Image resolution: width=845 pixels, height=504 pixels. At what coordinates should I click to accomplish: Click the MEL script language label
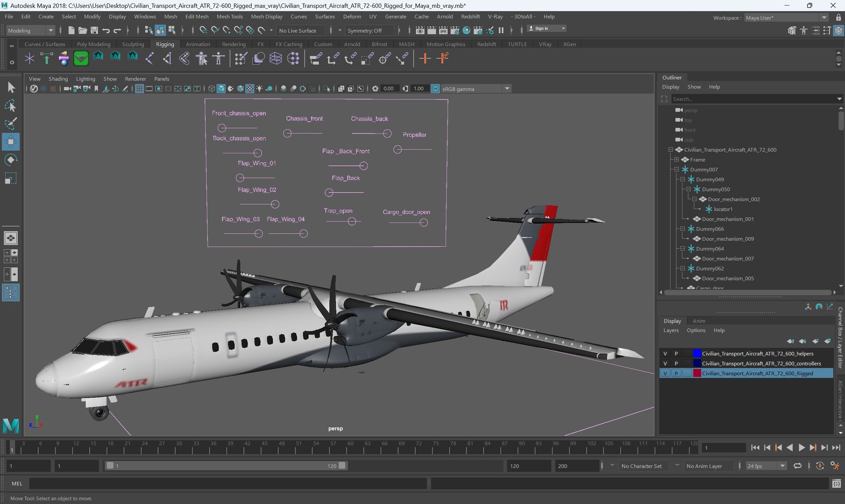(17, 483)
